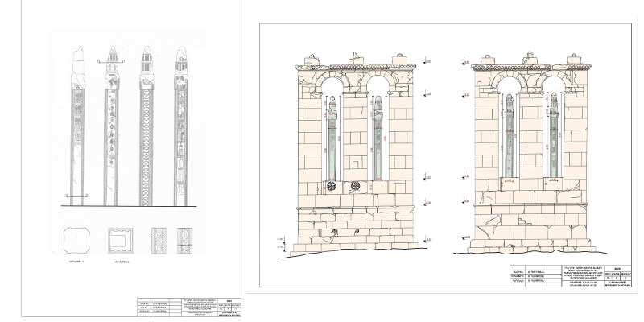
Task: Click the central top finial of the left elevation
Action: 355,58
